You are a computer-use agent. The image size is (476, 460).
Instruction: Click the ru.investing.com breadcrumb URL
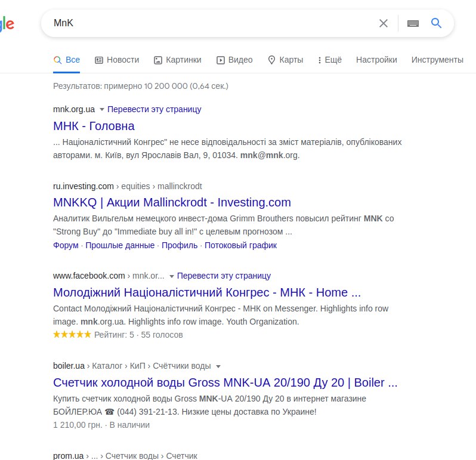tap(127, 186)
